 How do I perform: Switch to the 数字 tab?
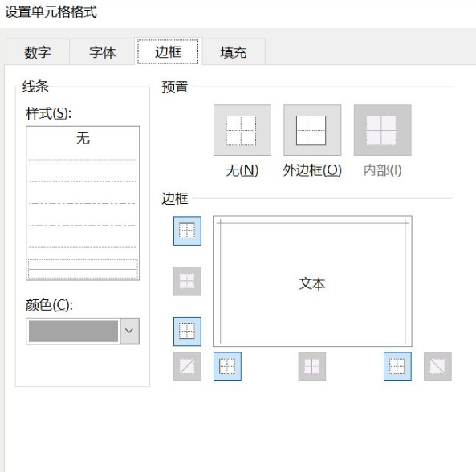pos(38,52)
